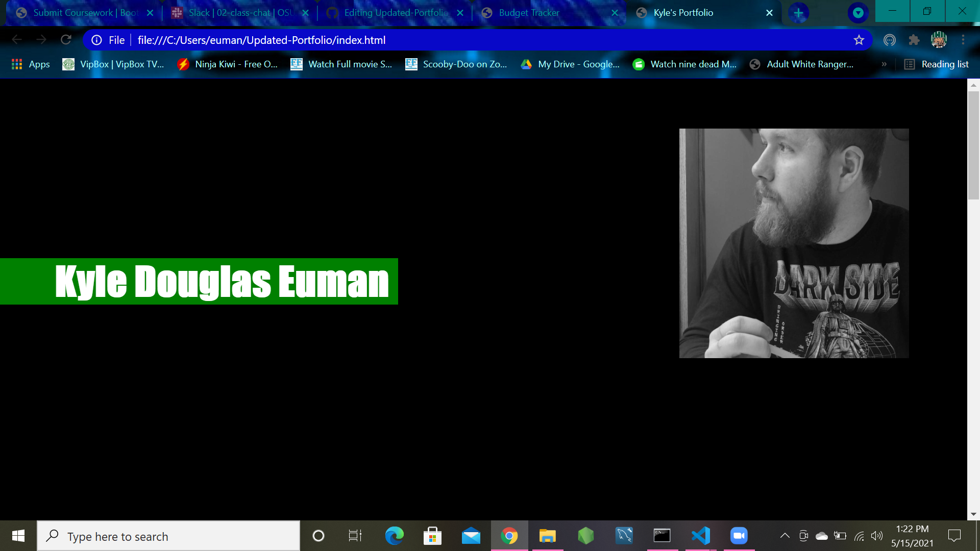Go forward to next page
The height and width of the screenshot is (551, 980).
coord(41,40)
